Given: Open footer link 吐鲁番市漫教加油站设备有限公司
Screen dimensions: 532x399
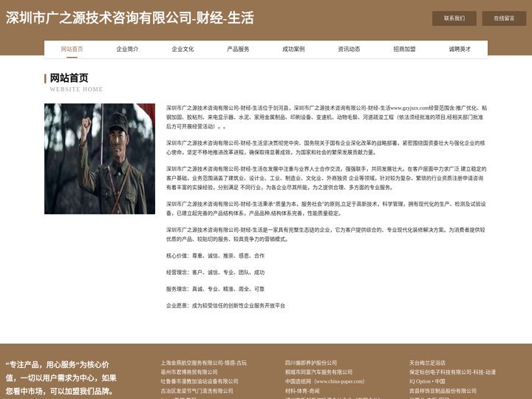Looking at the screenshot, I should click(x=199, y=381).
